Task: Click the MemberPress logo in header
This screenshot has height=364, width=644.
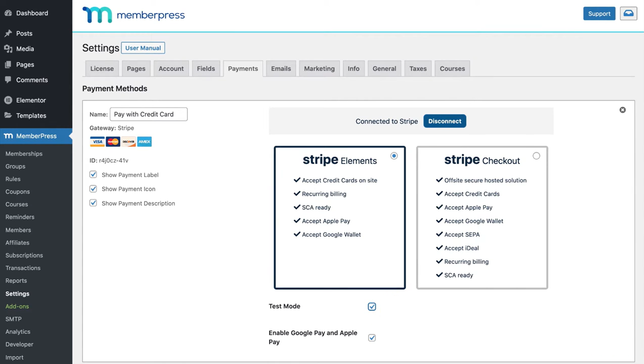Action: pyautogui.click(x=134, y=15)
